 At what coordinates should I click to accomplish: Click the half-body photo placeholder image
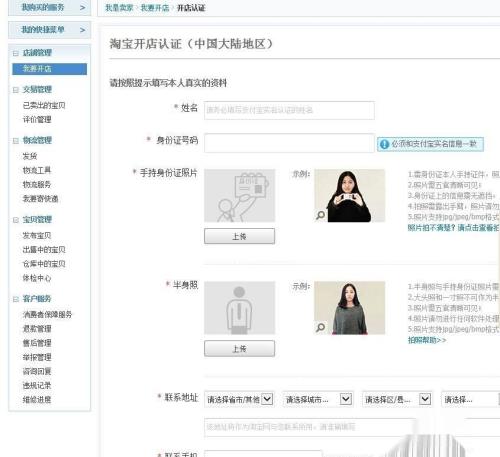pyautogui.click(x=240, y=308)
